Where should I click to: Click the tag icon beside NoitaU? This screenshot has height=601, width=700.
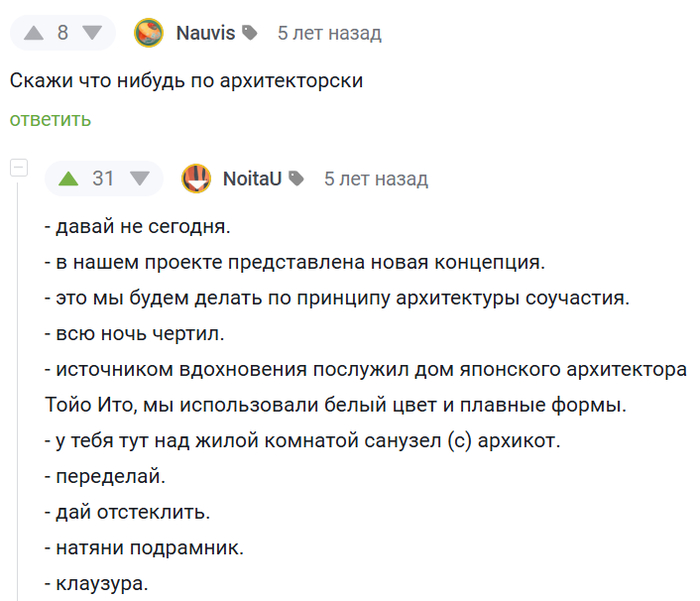pyautogui.click(x=296, y=179)
